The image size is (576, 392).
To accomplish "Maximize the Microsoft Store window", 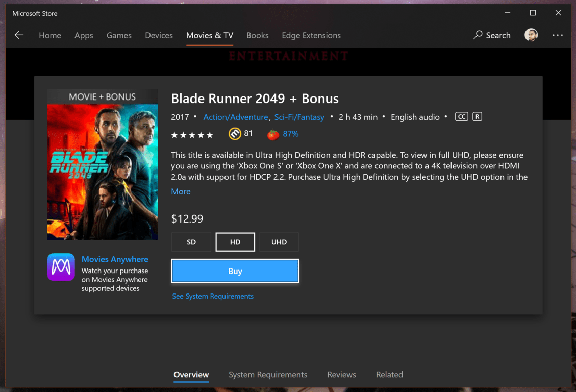I will 533,13.
